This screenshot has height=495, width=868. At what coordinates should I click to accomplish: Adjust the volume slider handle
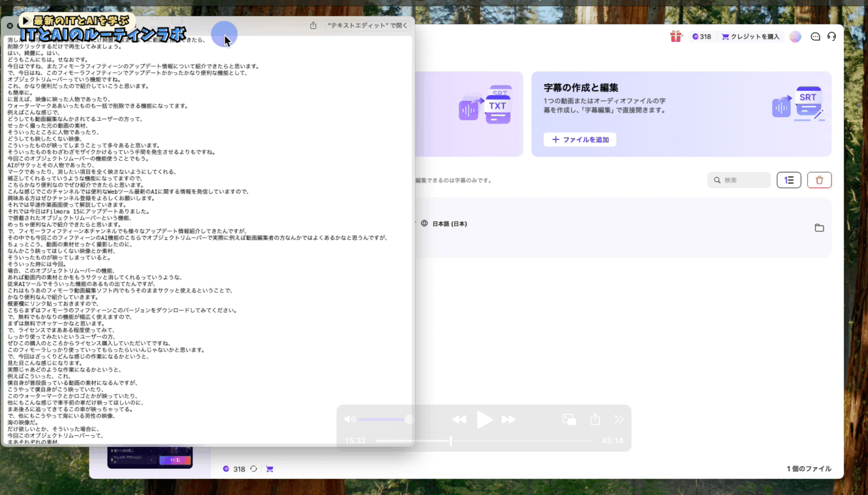(409, 419)
